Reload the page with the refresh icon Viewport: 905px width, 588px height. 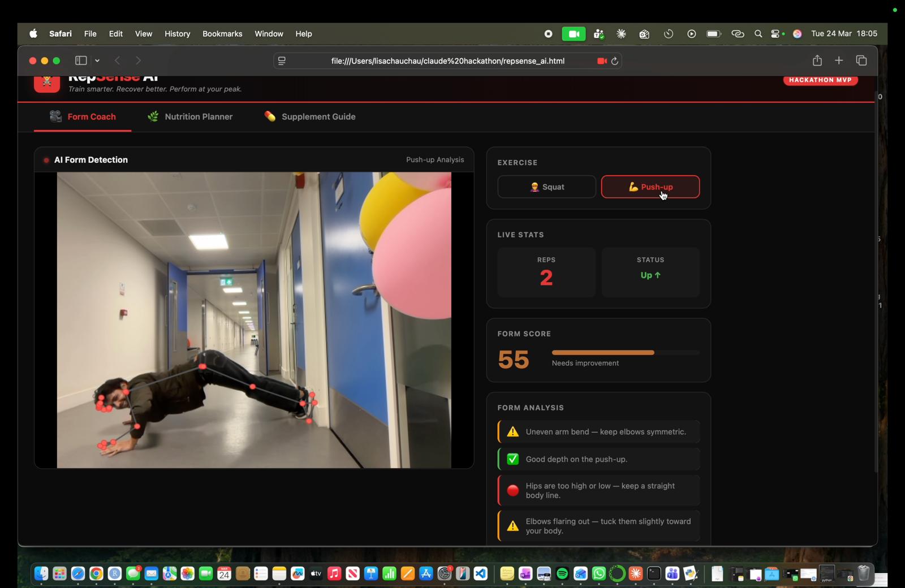615,61
